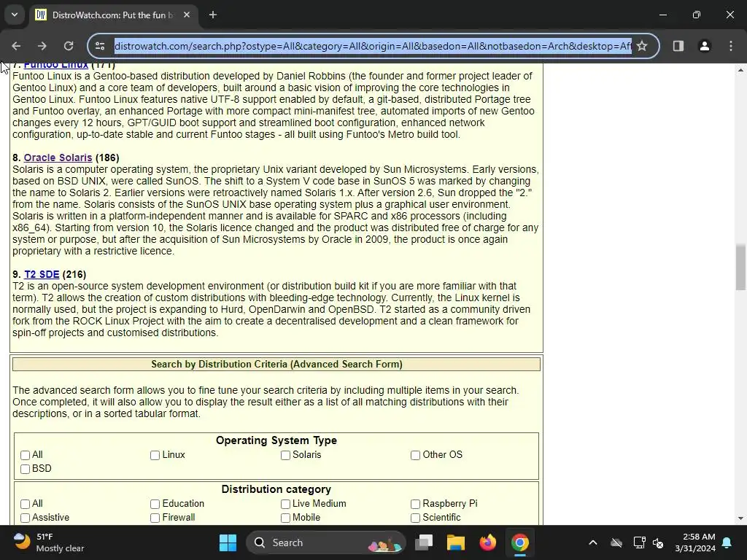The height and width of the screenshot is (560, 747).
Task: Select the DistroWatch.com tab
Action: [x=113, y=15]
